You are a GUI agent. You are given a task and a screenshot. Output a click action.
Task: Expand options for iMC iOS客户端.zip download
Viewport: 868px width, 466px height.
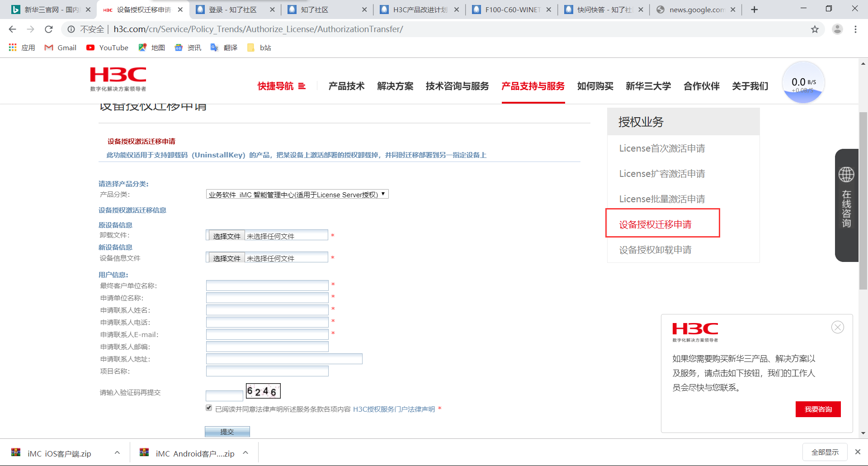click(x=117, y=452)
